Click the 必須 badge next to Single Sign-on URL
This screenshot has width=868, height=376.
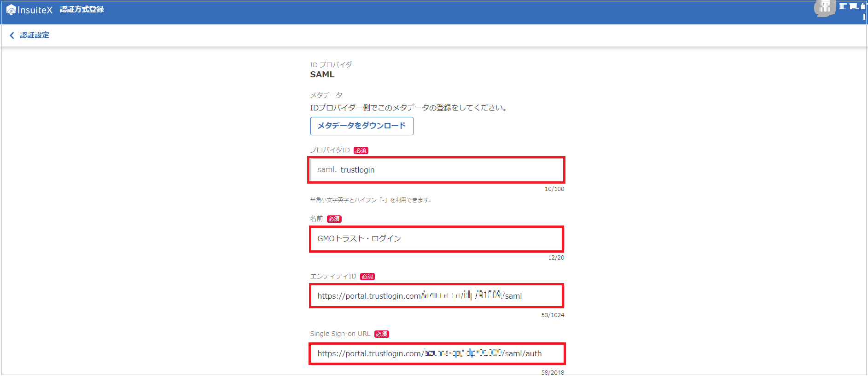(382, 334)
